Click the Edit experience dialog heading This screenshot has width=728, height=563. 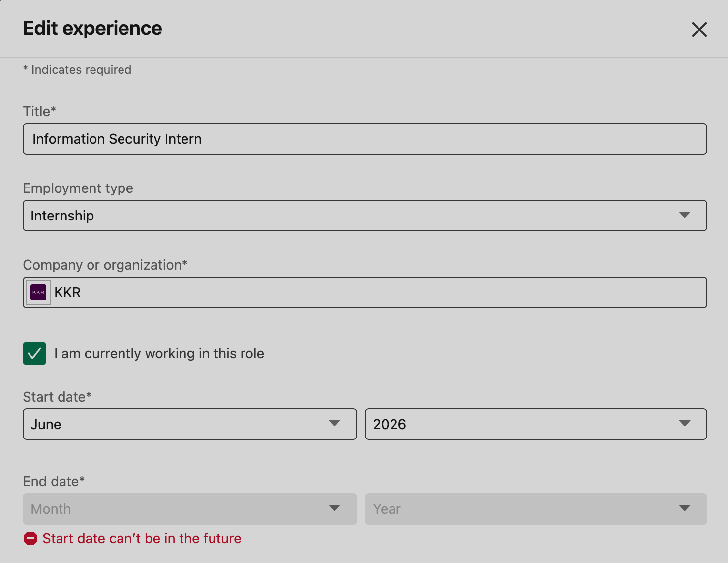point(92,28)
